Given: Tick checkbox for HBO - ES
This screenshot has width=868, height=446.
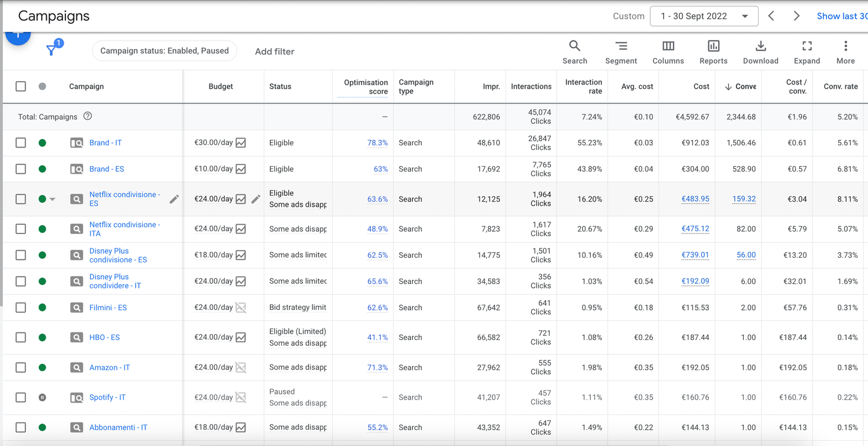Looking at the screenshot, I should coord(21,337).
